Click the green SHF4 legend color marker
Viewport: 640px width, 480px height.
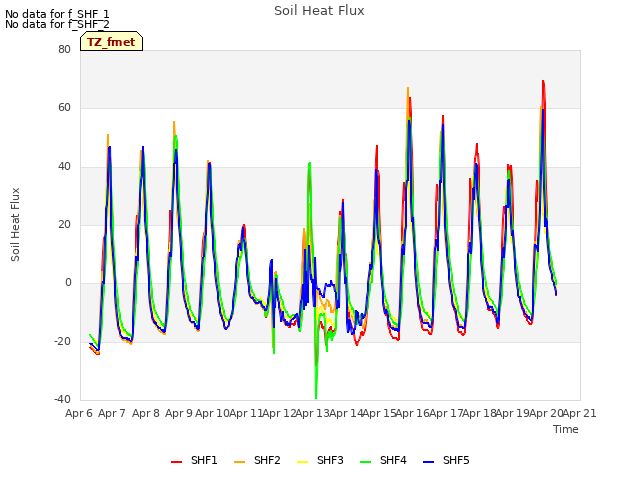(x=365, y=462)
